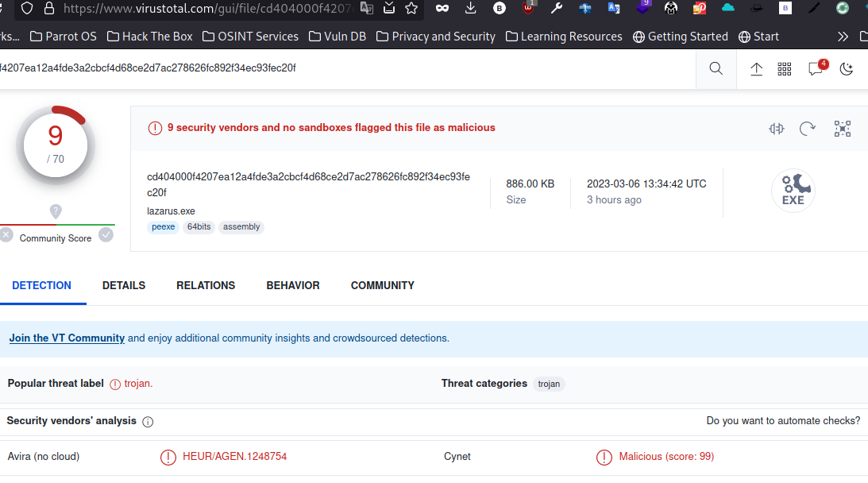Click the purple extension icon with 9 badge

click(643, 7)
